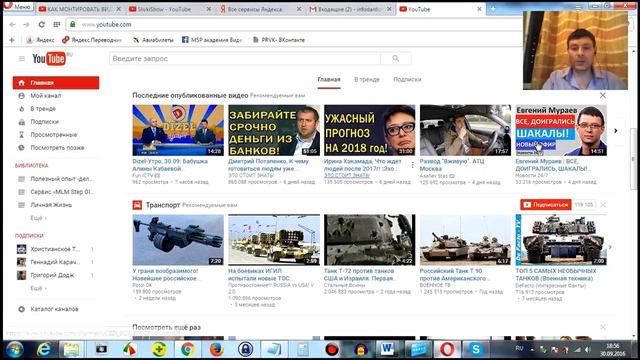Switch to 'Все сервисы Яндекса' tab

pos(260,9)
